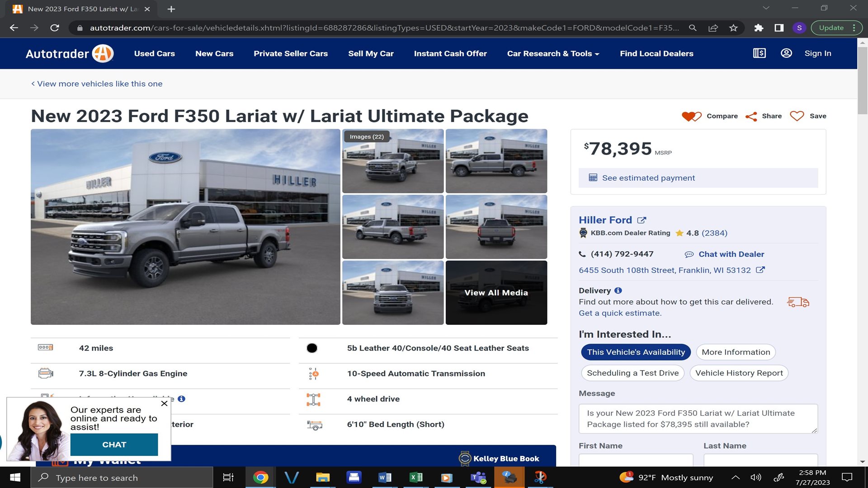Open Excel from the Windows taskbar
This screenshot has width=868, height=488.
coord(415,477)
